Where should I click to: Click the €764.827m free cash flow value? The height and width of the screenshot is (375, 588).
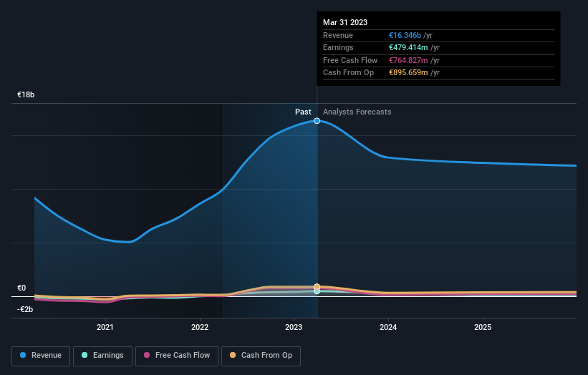408,60
